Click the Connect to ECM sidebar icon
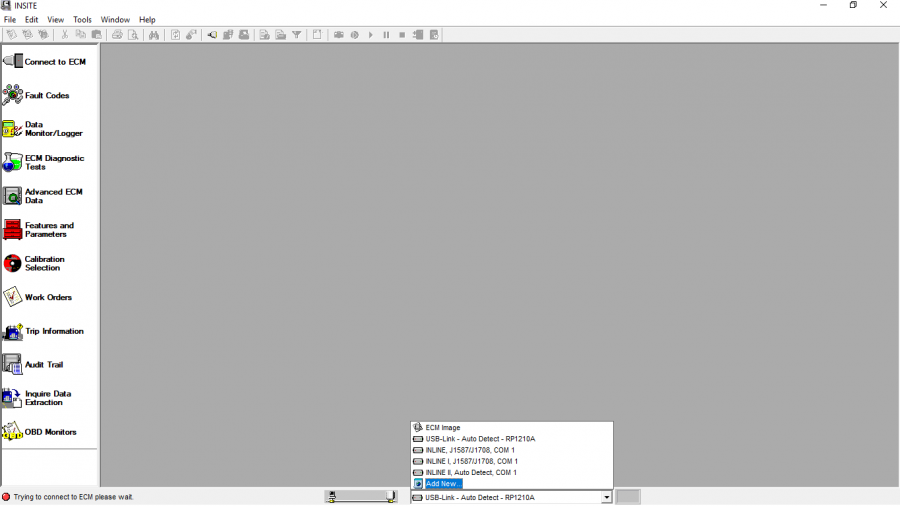Viewport: 900px width, 506px height. click(13, 61)
